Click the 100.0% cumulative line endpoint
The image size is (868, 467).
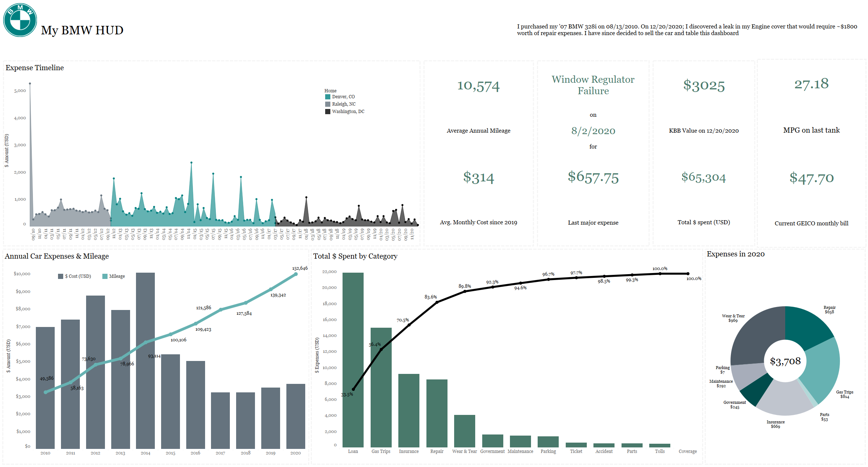688,274
